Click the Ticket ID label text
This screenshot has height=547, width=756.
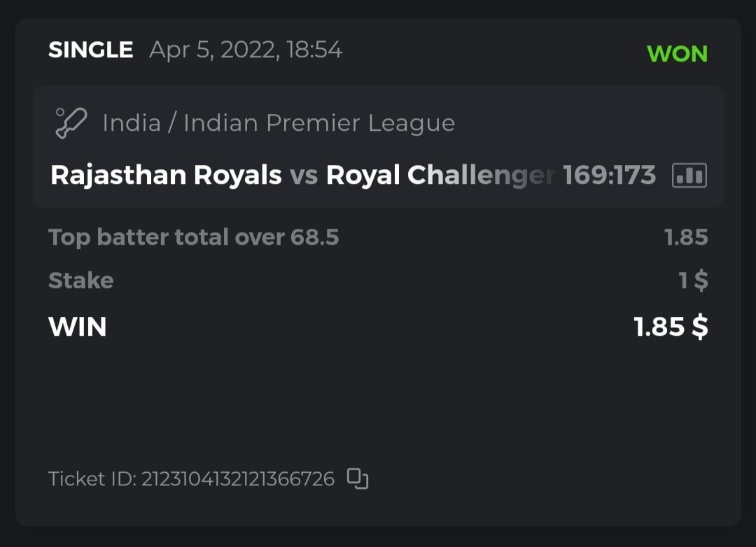pos(91,479)
